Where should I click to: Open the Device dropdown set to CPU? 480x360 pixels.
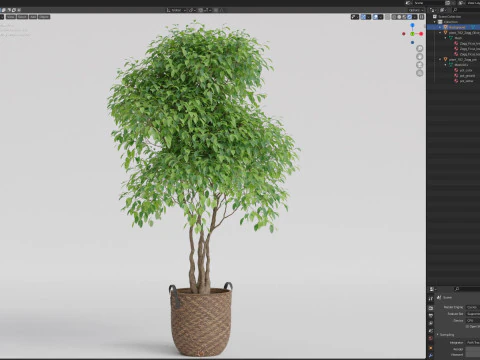click(x=473, y=320)
